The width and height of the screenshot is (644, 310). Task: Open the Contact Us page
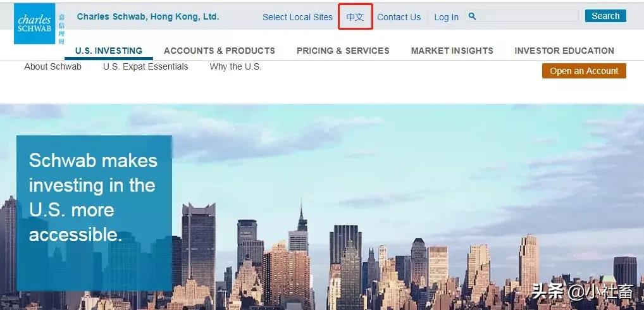click(x=399, y=17)
